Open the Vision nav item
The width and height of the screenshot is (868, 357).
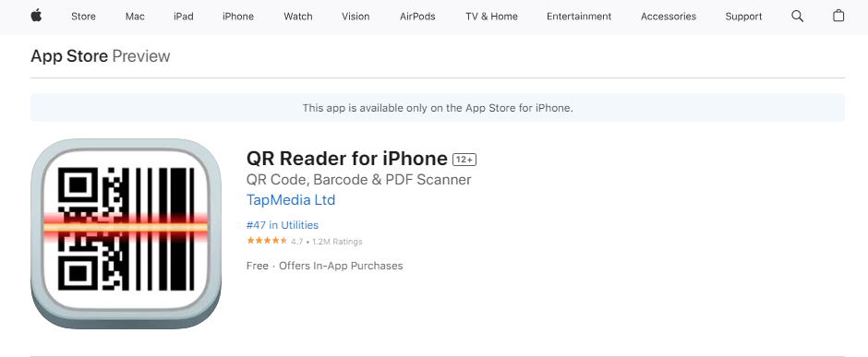click(x=356, y=17)
